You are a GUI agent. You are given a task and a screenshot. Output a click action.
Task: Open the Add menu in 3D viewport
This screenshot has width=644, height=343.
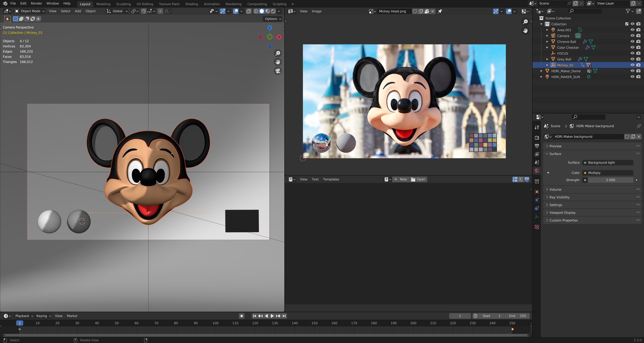[78, 11]
